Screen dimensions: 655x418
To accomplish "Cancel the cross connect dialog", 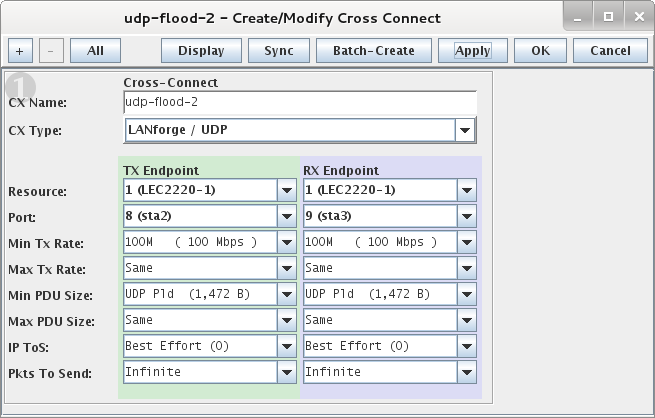I will pyautogui.click(x=610, y=50).
